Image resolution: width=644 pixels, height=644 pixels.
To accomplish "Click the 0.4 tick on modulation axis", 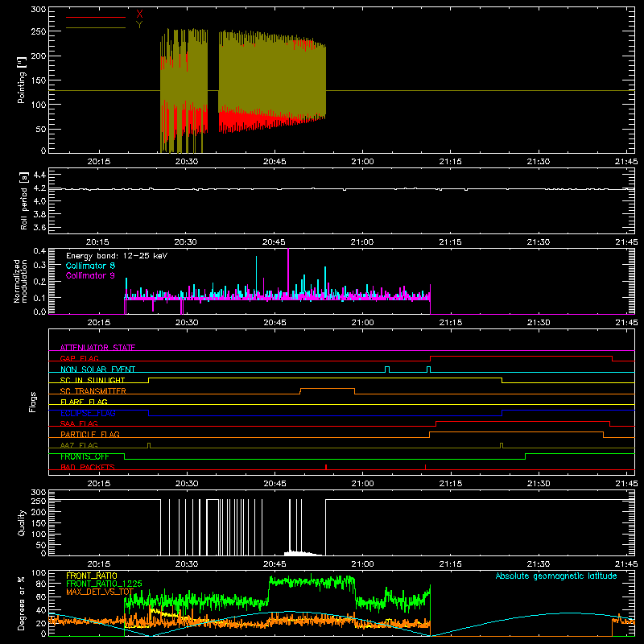I will point(39,251).
